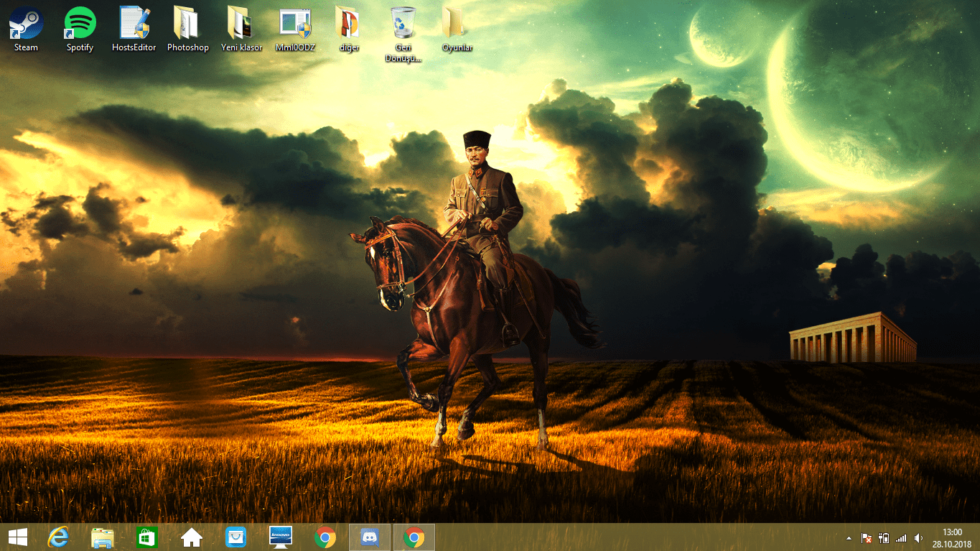
Task: Switch to the Discord taskbar window
Action: 370,537
